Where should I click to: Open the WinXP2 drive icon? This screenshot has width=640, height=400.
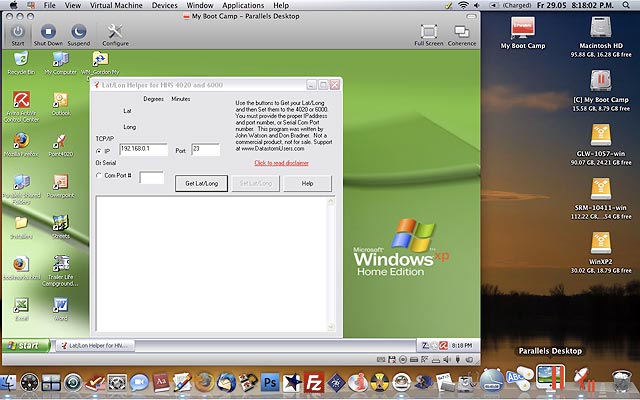600,243
